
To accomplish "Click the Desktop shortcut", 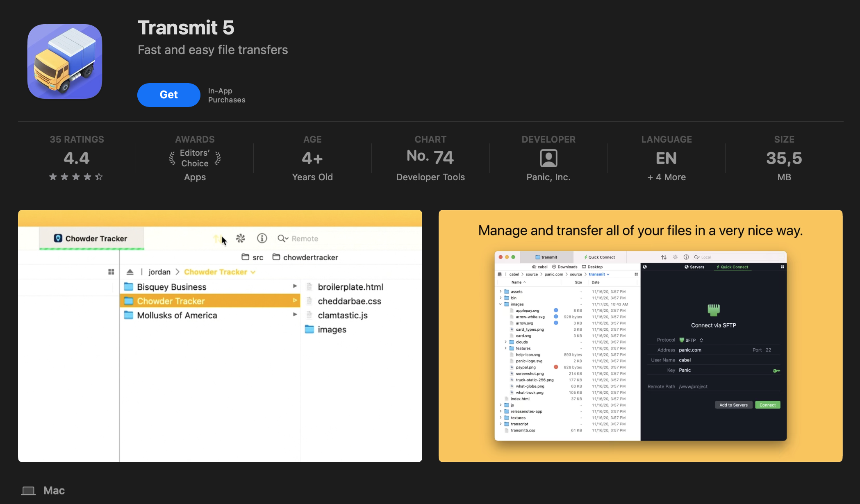I will [x=592, y=267].
